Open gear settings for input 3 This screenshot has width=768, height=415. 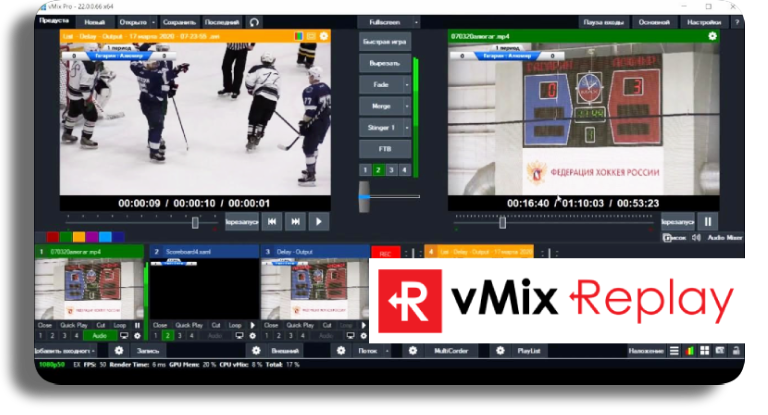click(363, 336)
